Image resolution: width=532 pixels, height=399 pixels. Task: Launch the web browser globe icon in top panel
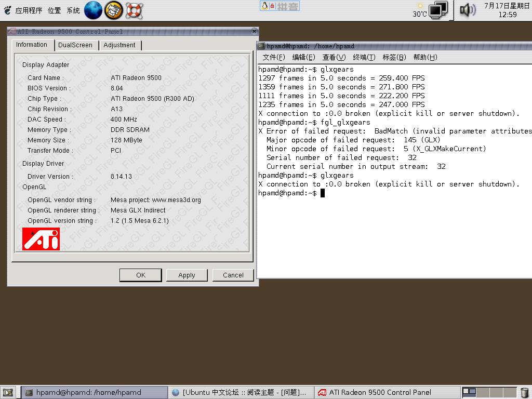point(93,10)
